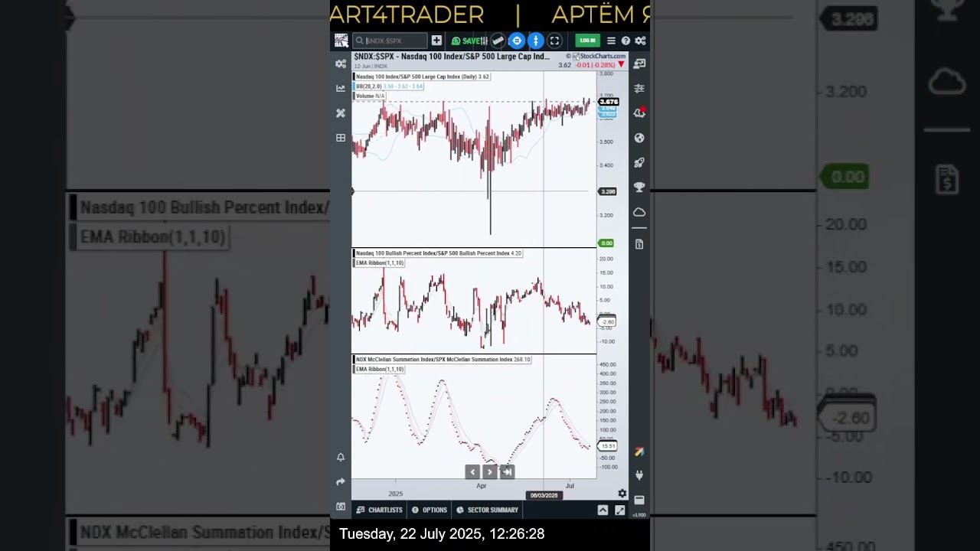Open the layout grid icon in left sidebar
The width and height of the screenshot is (980, 551).
click(x=341, y=138)
